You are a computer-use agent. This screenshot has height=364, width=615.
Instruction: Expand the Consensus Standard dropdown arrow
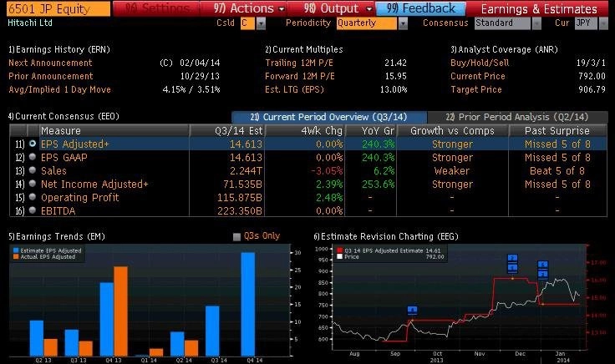pyautogui.click(x=536, y=23)
